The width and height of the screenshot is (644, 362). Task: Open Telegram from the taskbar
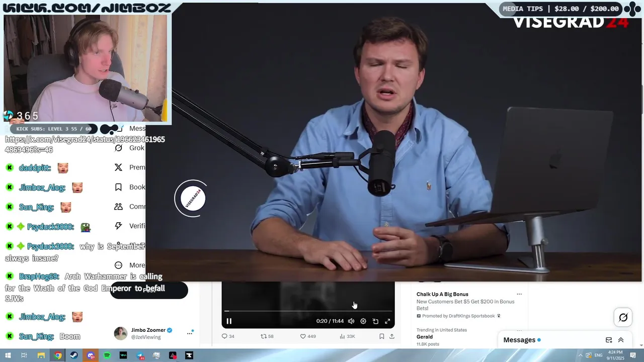point(140,355)
